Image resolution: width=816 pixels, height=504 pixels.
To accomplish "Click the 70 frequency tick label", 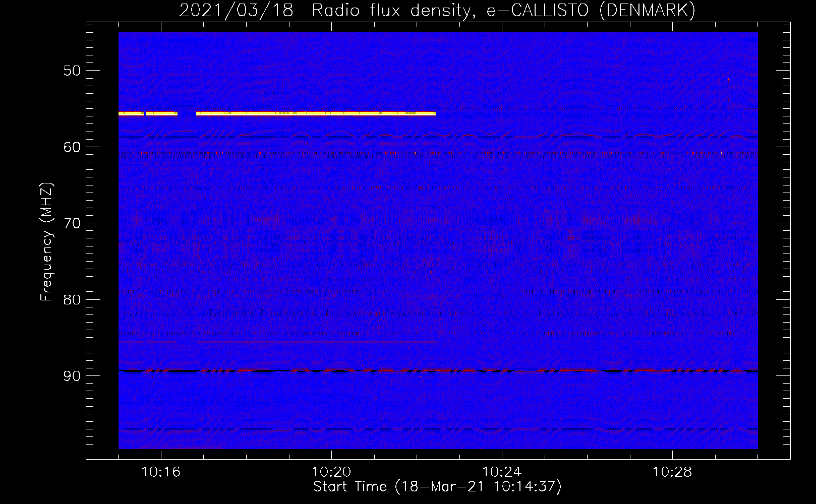I will (x=72, y=223).
